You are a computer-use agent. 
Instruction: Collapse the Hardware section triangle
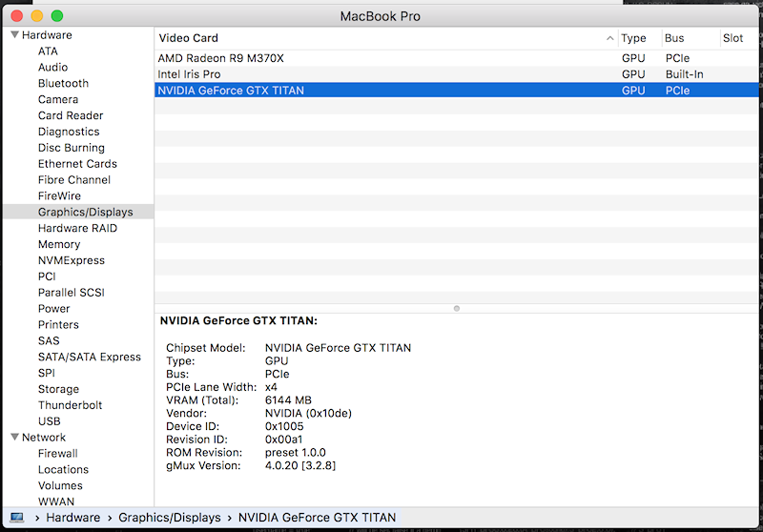click(x=15, y=35)
